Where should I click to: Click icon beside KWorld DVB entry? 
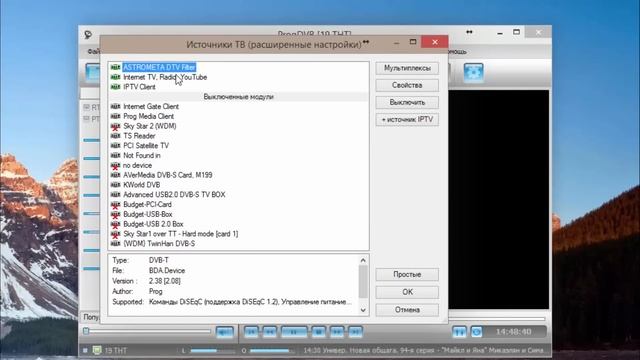click(116, 184)
